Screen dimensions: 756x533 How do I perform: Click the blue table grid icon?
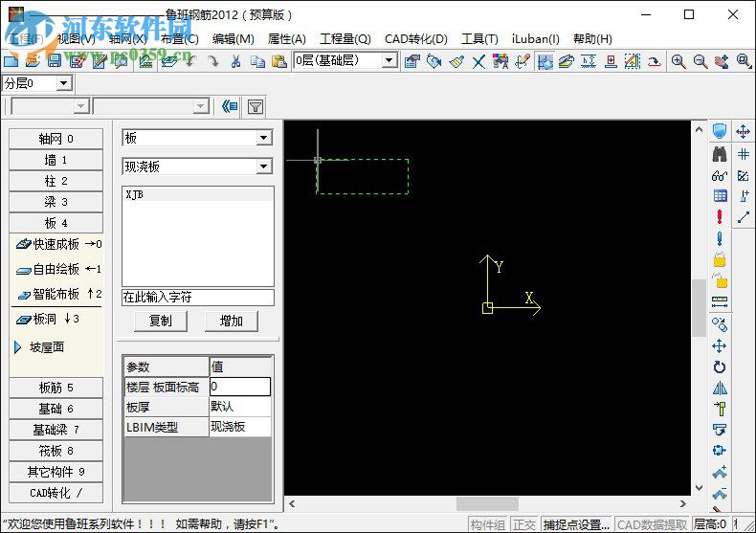[720, 195]
